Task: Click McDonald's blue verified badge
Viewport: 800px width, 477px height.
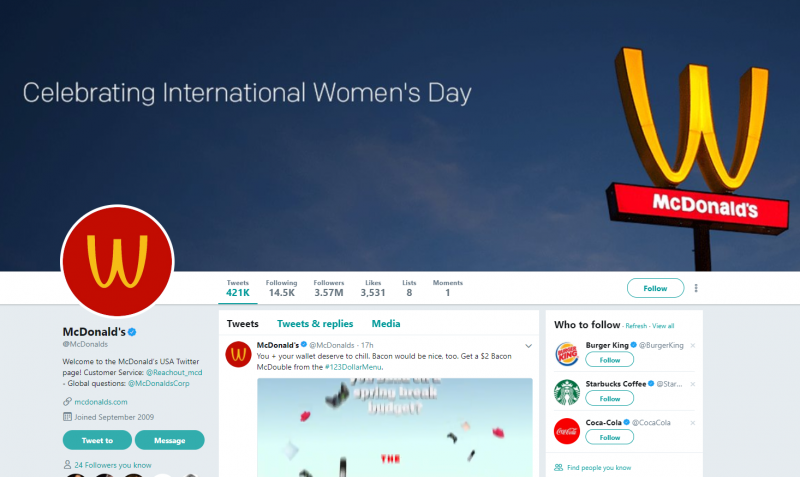Action: tap(132, 332)
